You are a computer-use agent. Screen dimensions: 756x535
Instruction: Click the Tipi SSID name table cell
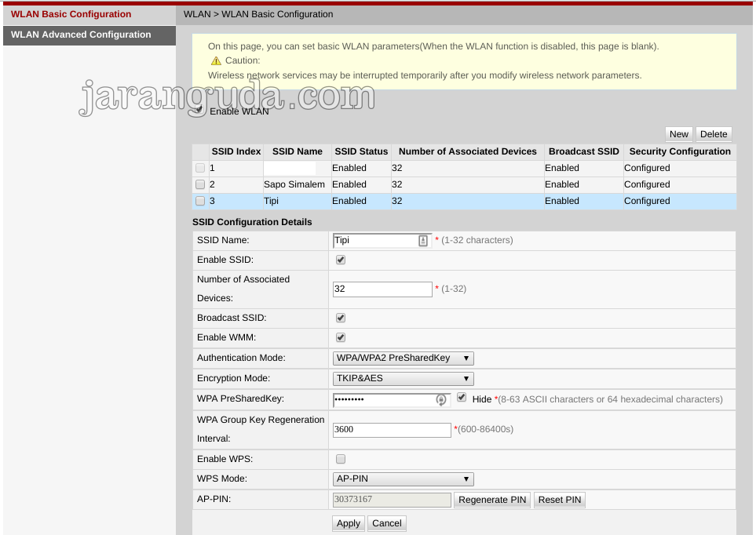tap(297, 201)
